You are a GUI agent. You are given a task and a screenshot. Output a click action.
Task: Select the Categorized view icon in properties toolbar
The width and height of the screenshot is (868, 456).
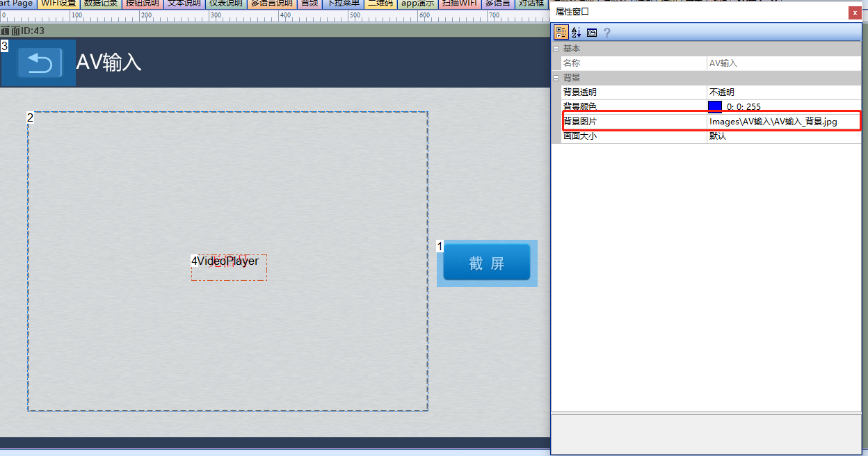(561, 32)
